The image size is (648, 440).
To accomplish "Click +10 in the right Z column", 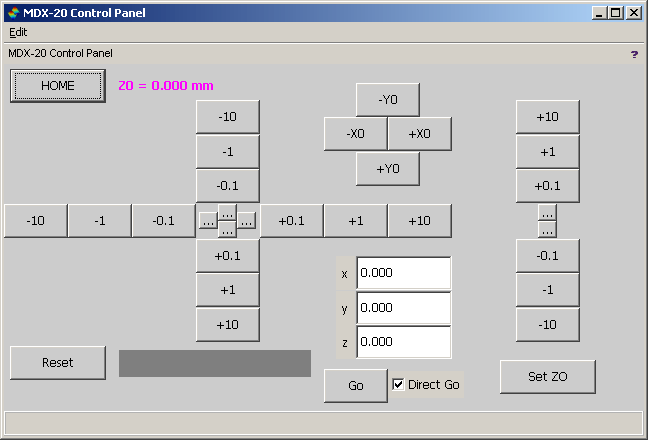I will click(548, 117).
